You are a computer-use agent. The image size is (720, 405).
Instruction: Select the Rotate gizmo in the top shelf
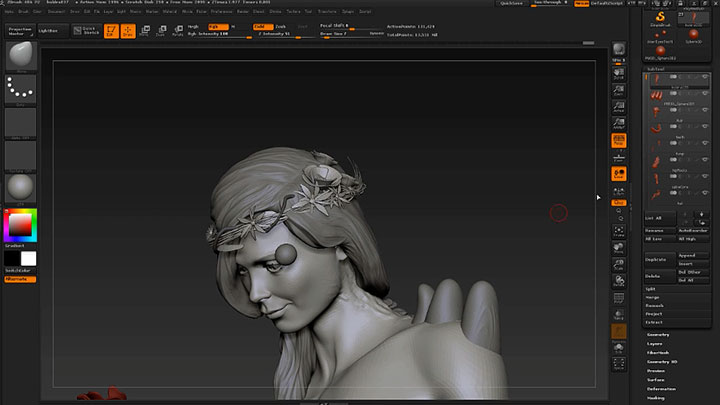pos(178,31)
